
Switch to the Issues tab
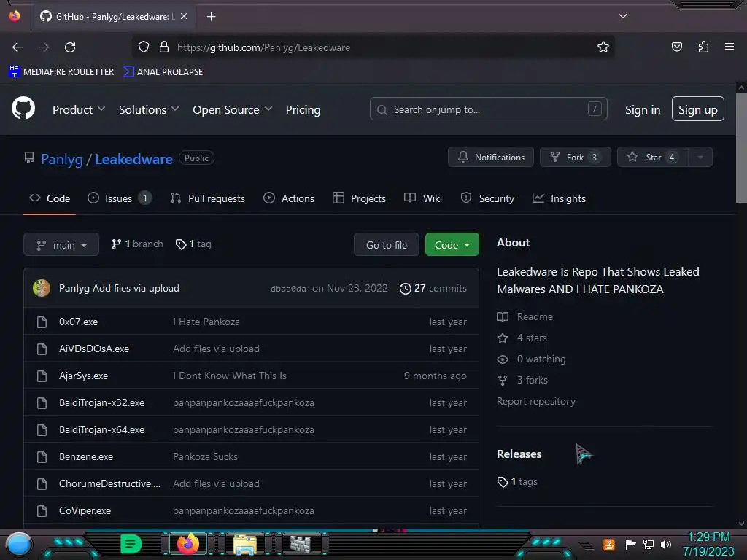pos(120,198)
